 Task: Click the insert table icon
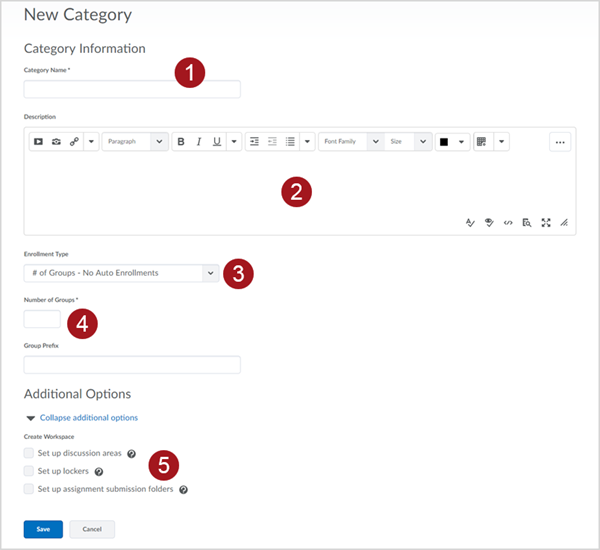481,142
